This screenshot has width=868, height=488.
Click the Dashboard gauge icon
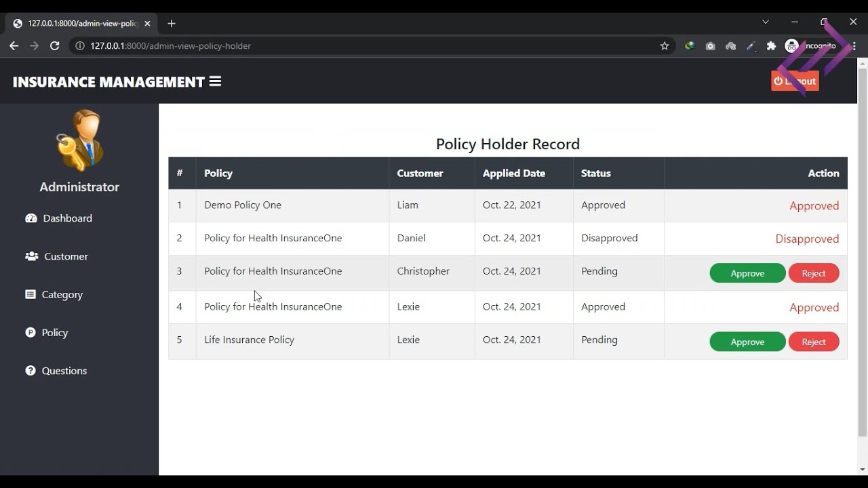coord(31,218)
